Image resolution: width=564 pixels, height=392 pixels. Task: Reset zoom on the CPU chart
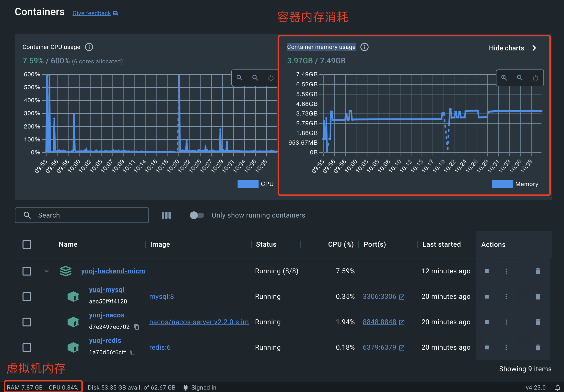pos(271,78)
